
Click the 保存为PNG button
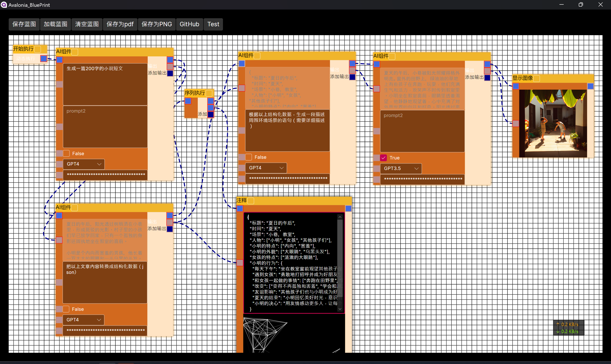157,24
